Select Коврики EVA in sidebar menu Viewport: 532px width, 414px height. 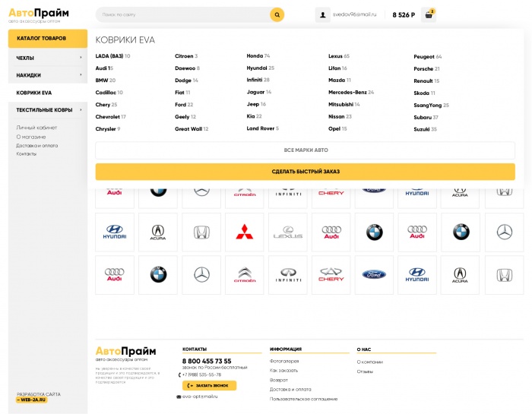click(34, 93)
